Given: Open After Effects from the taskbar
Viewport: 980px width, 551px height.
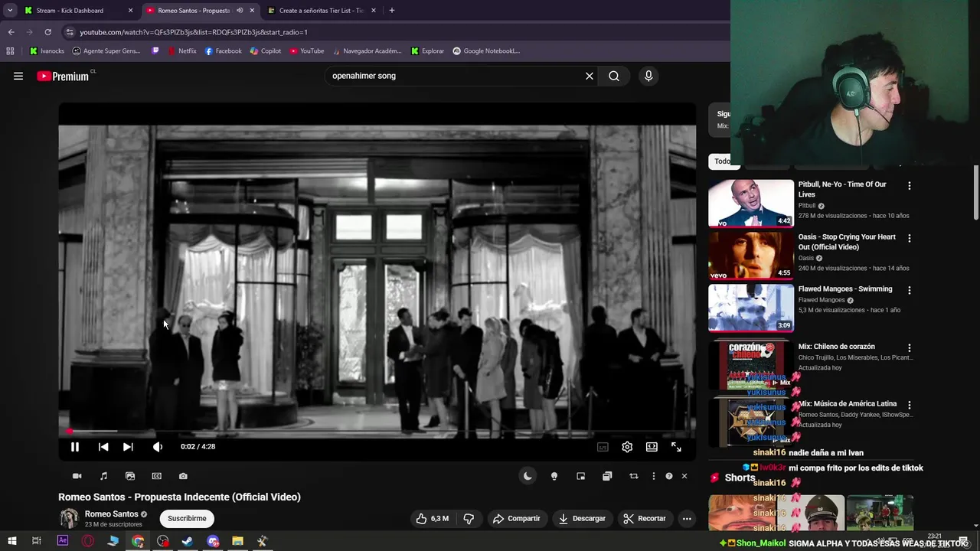Looking at the screenshot, I should [63, 541].
